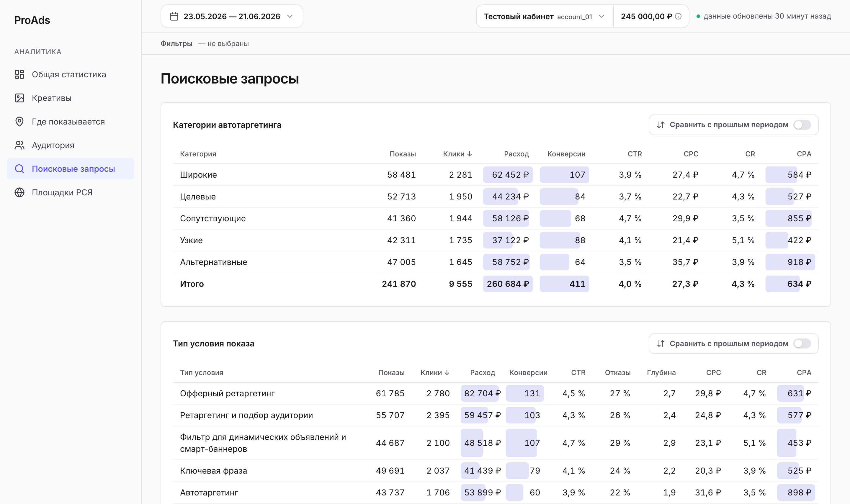Open the date range dropdown
Screen dimensions: 850x504
(x=232, y=16)
